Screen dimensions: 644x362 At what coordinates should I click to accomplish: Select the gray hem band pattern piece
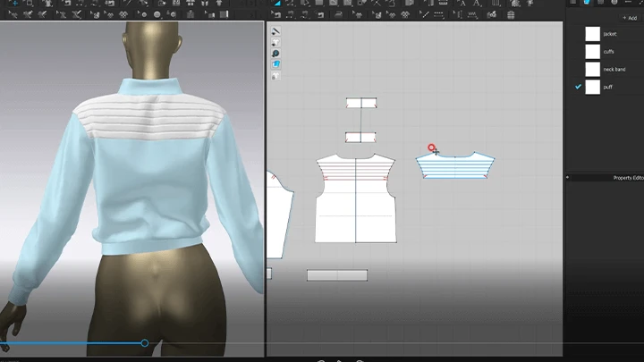tap(337, 275)
